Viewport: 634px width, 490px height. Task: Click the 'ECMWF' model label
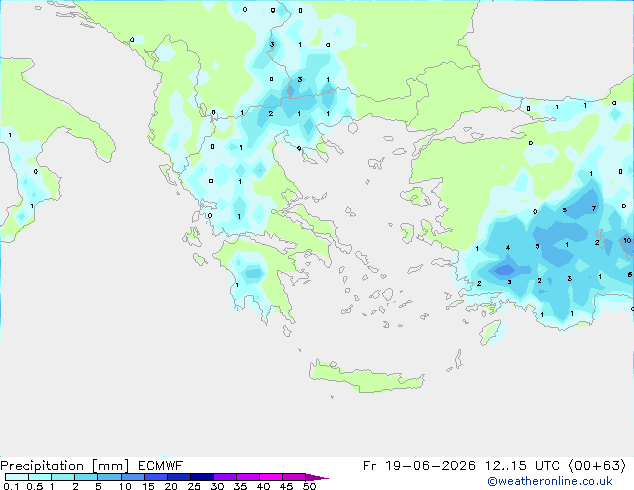pos(161,466)
